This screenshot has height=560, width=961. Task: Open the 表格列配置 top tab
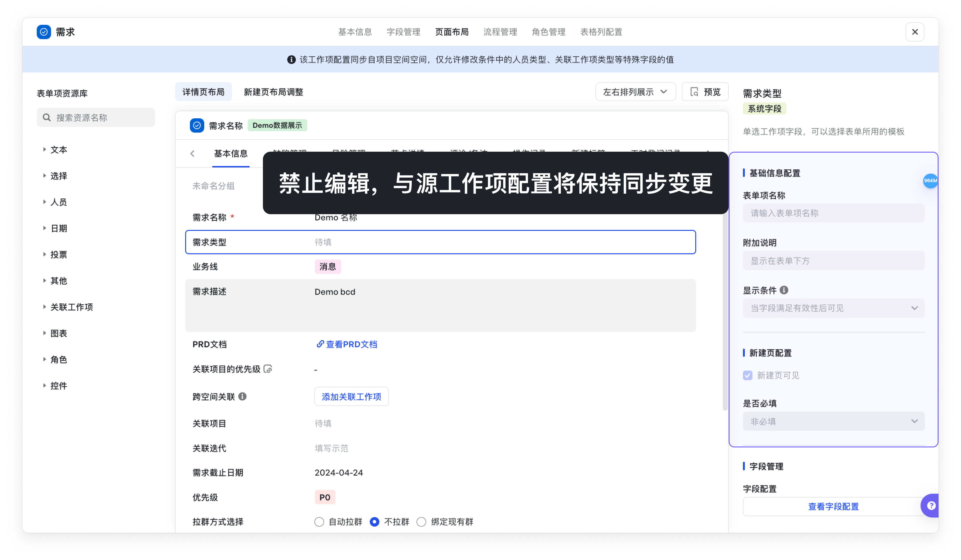(x=601, y=32)
